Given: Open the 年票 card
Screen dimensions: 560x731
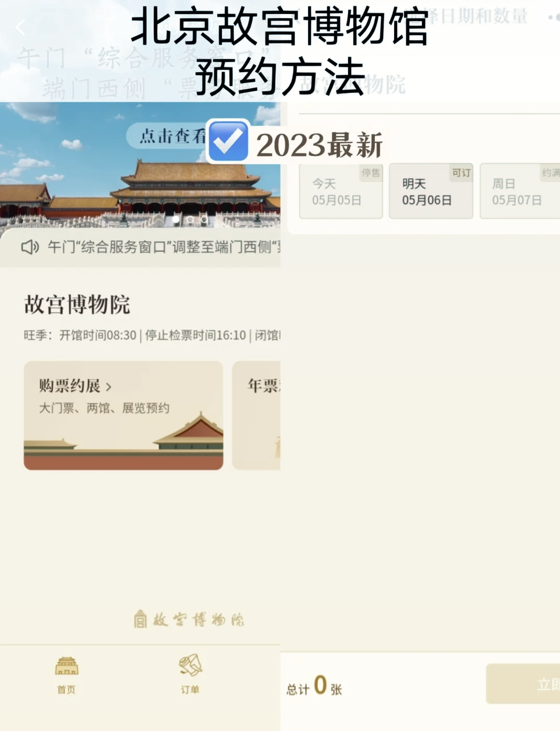Looking at the screenshot, I should [256, 415].
